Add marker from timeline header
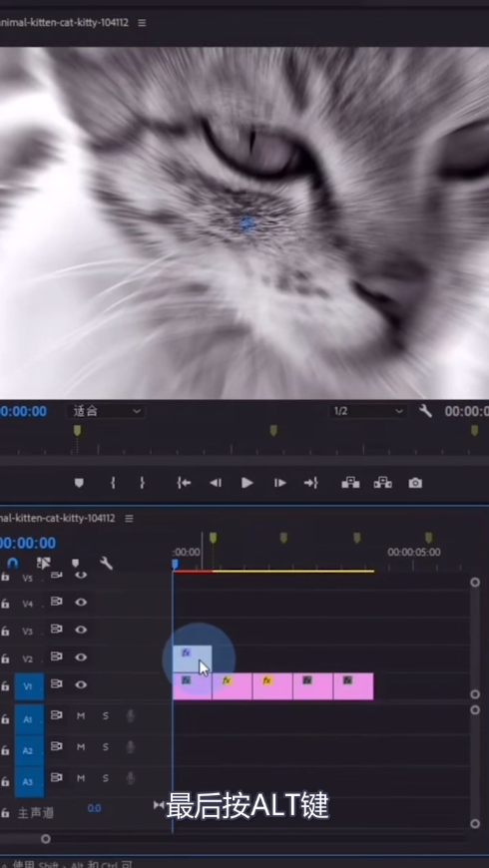Image resolution: width=489 pixels, height=868 pixels. coord(75,564)
